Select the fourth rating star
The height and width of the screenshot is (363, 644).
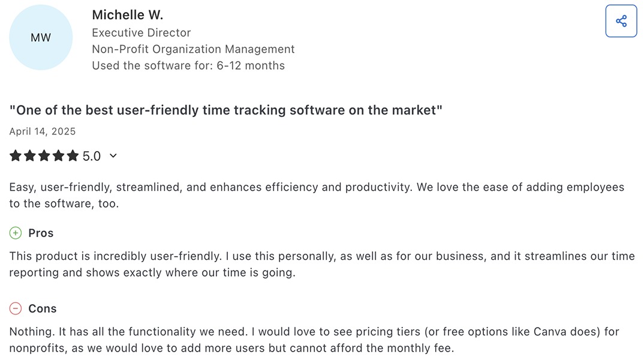click(x=59, y=156)
